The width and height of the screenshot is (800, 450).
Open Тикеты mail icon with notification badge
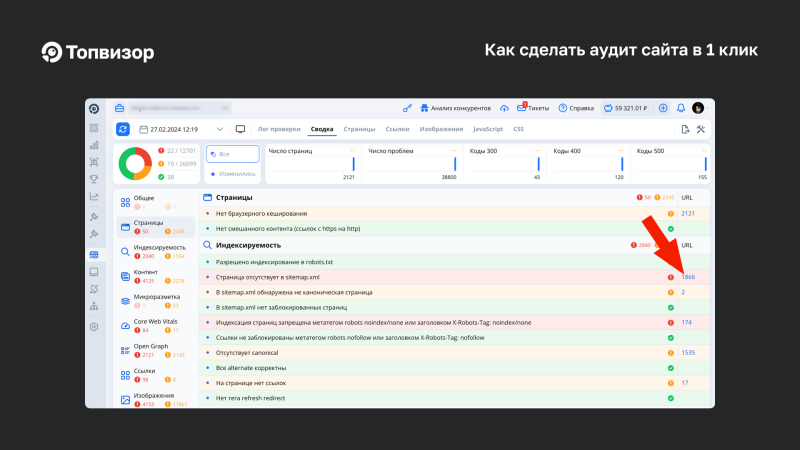pos(521,107)
